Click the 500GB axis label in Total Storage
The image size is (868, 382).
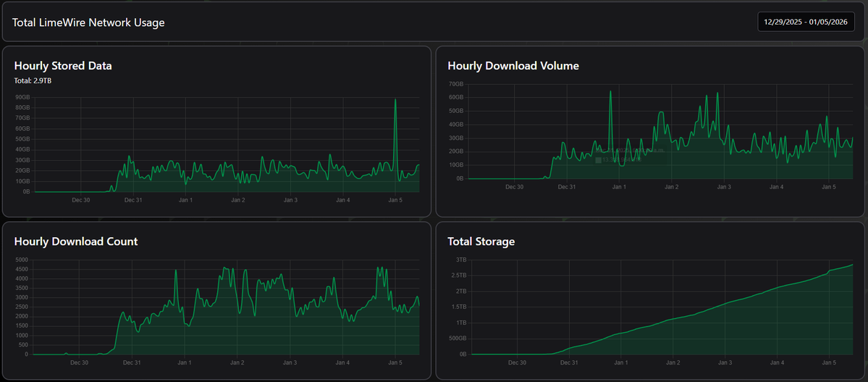point(458,339)
